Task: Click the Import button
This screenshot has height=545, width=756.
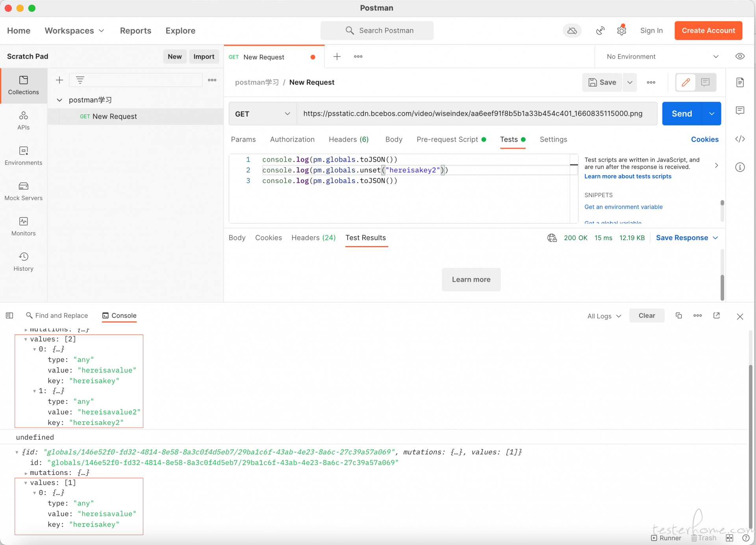Action: click(204, 57)
